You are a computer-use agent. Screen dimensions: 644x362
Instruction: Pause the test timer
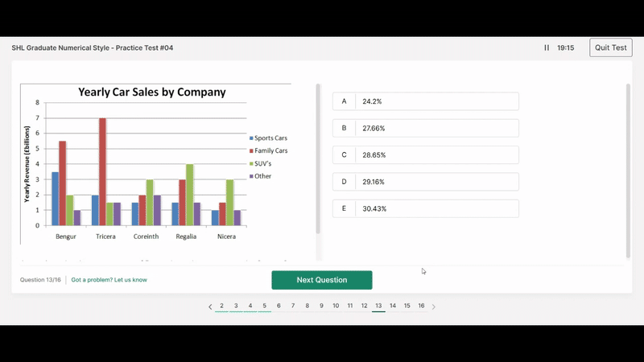(x=547, y=48)
